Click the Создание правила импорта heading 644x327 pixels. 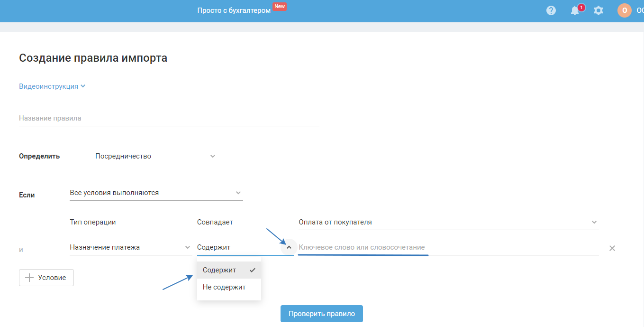93,58
